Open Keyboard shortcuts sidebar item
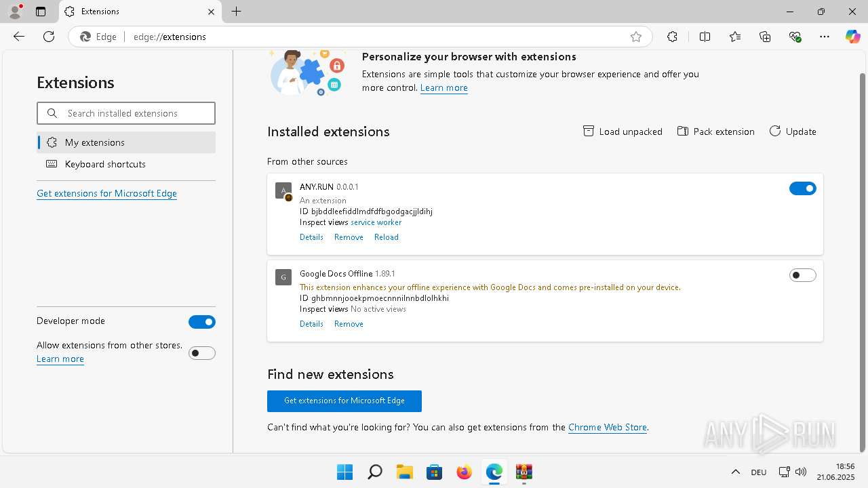The height and width of the screenshot is (488, 868). tap(126, 164)
